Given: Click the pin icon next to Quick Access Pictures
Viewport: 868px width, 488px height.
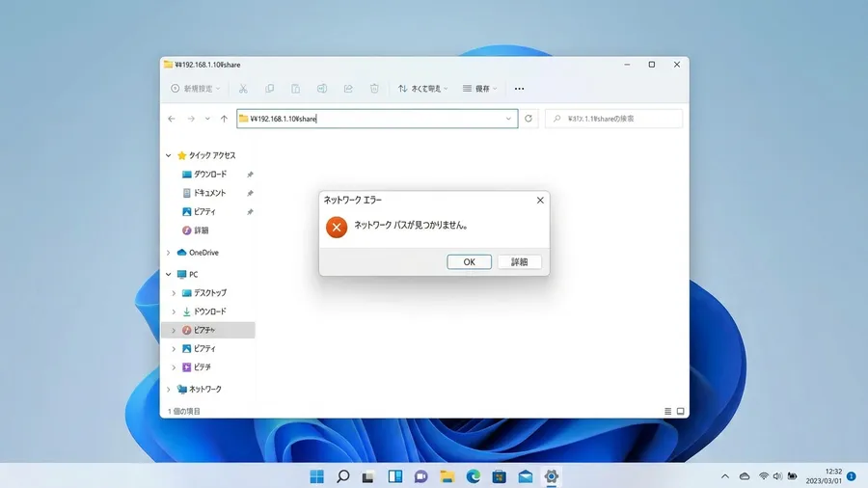Looking at the screenshot, I should [x=250, y=212].
